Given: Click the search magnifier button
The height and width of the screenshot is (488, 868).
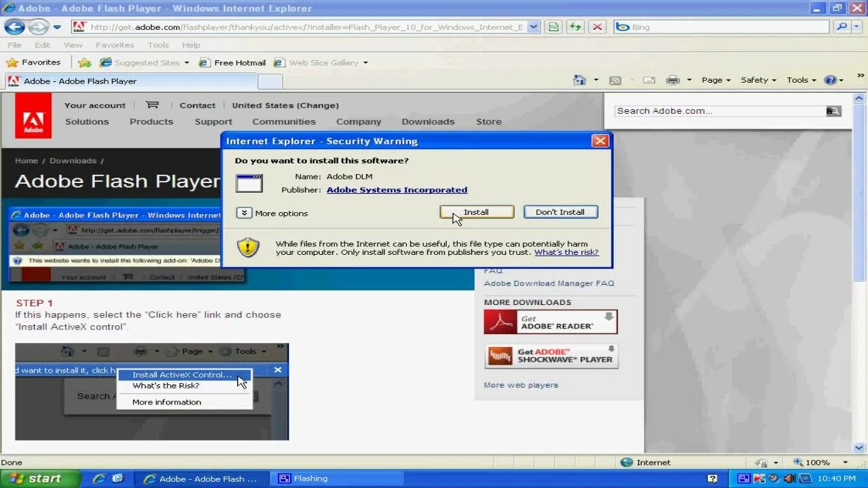Looking at the screenshot, I should [x=842, y=27].
